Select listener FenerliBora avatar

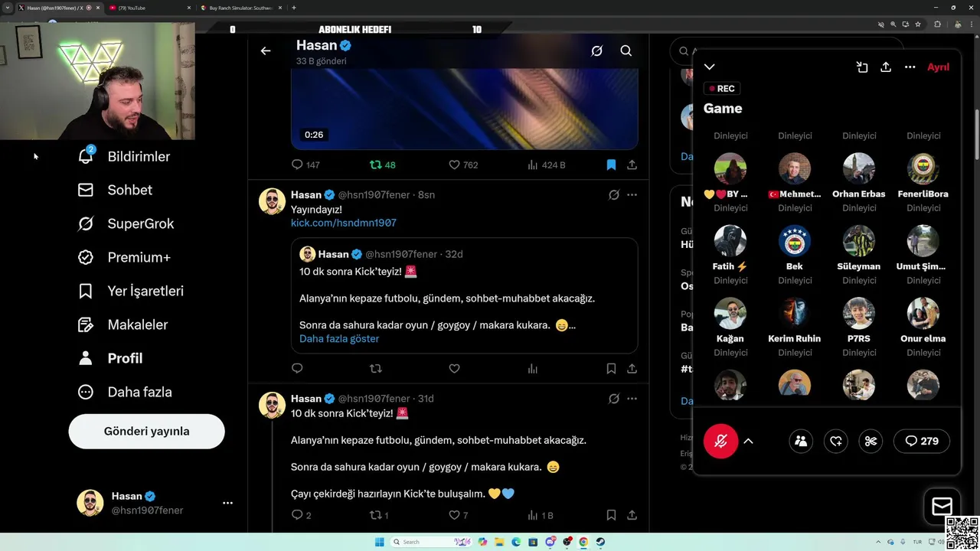[x=923, y=168]
